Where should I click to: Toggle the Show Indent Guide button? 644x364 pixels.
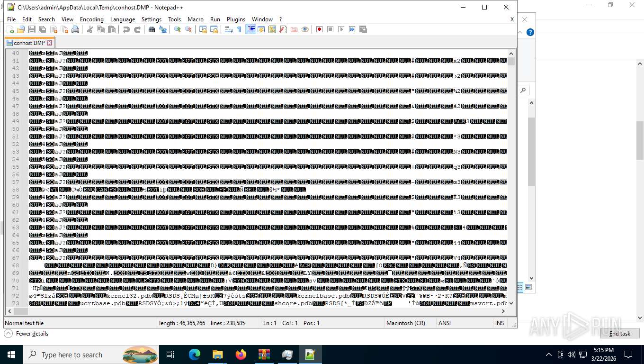(251, 29)
